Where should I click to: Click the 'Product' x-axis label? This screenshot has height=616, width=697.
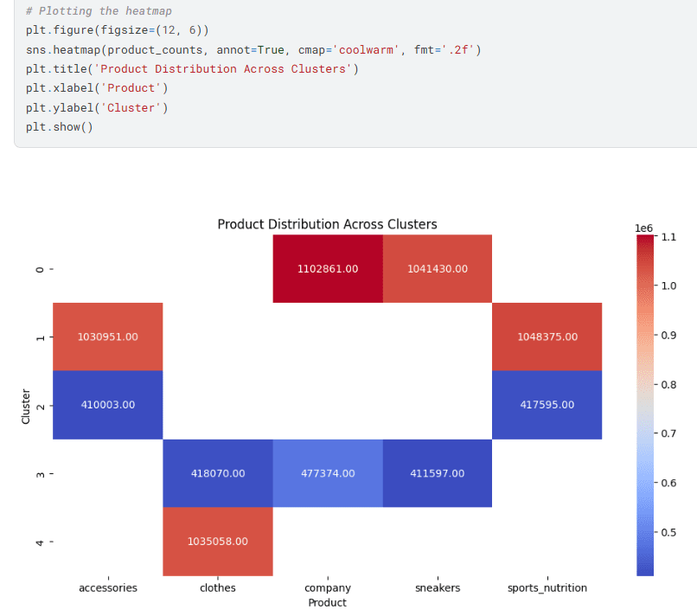[327, 602]
